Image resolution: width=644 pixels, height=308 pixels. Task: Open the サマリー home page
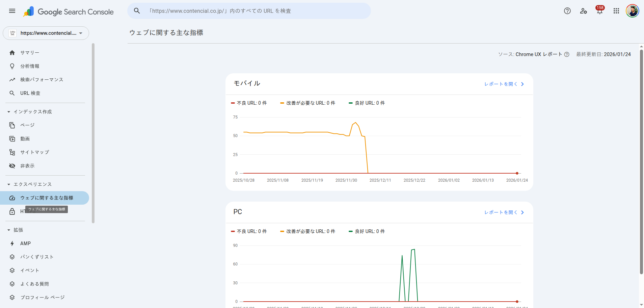30,53
